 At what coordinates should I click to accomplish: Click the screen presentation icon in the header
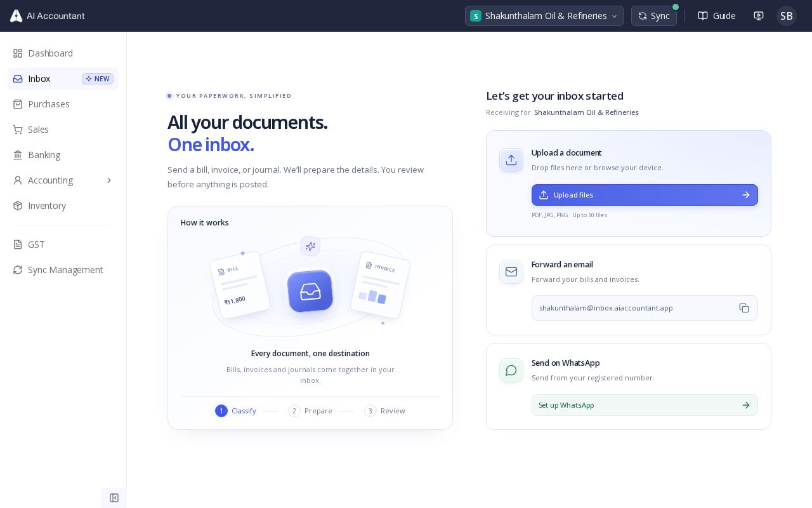tap(759, 16)
